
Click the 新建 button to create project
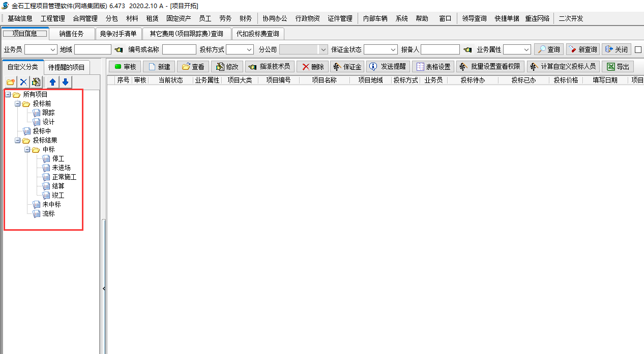[x=159, y=67]
